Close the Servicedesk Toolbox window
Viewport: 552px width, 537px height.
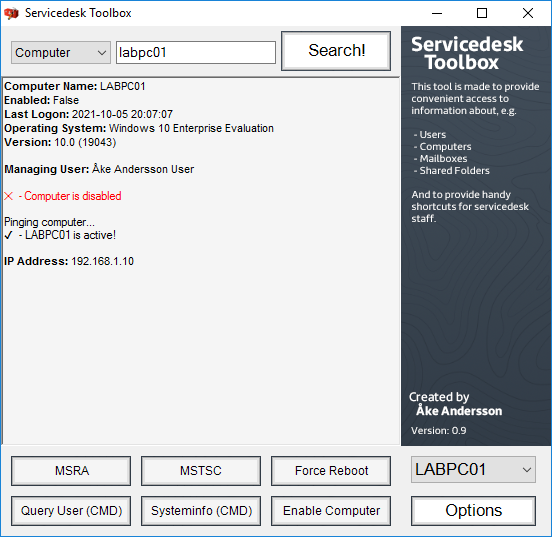click(528, 13)
